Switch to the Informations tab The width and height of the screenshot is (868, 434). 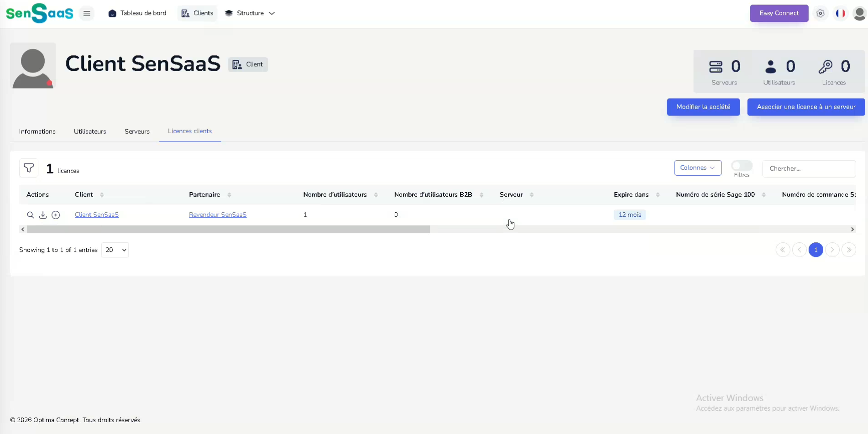point(37,131)
